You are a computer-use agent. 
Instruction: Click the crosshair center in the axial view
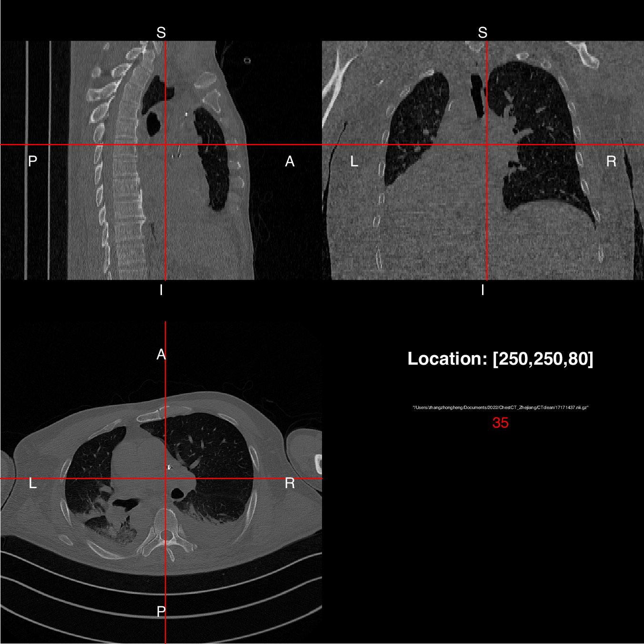point(165,478)
